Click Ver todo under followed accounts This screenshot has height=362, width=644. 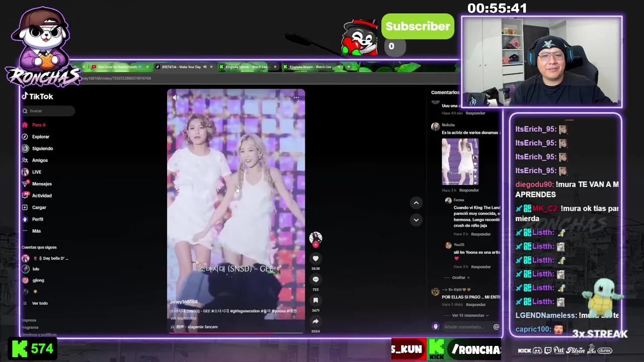click(40, 303)
